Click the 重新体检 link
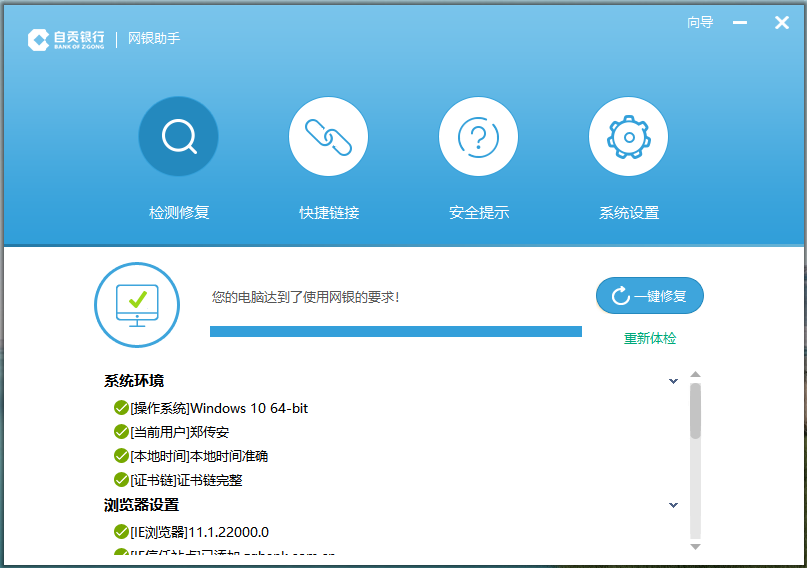 click(650, 338)
